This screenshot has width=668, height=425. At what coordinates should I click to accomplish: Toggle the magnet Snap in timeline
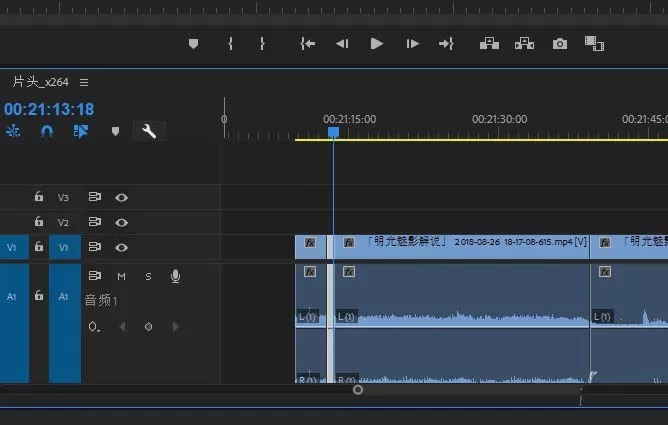point(46,131)
